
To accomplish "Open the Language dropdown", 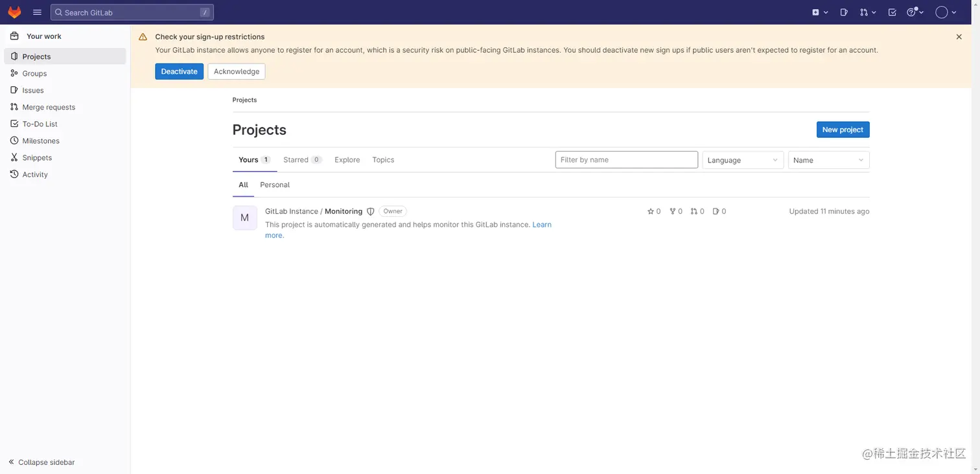I will [x=743, y=160].
